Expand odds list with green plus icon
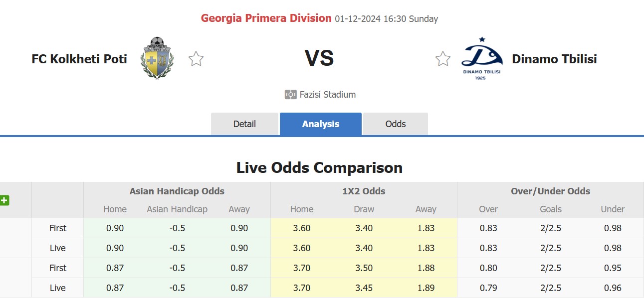Viewport: 644px width, 298px height. tap(4, 200)
